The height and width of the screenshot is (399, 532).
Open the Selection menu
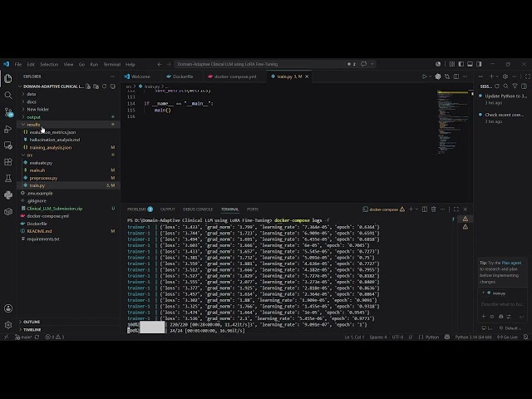(49, 64)
